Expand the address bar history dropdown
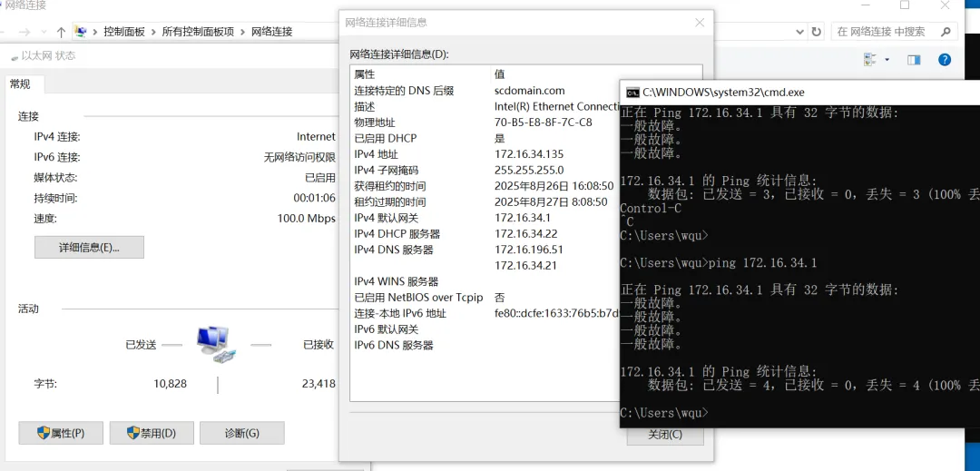The image size is (980, 471). [x=800, y=31]
